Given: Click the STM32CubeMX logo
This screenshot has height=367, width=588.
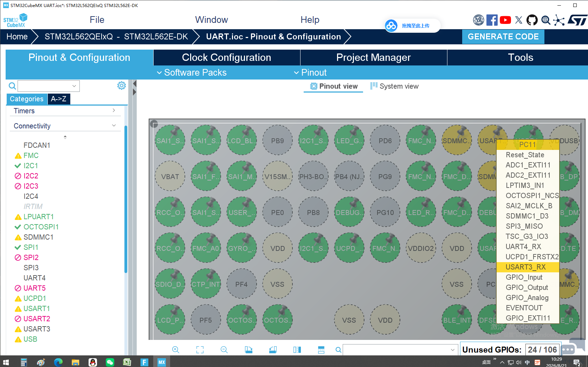Looking at the screenshot, I should (x=15, y=20).
